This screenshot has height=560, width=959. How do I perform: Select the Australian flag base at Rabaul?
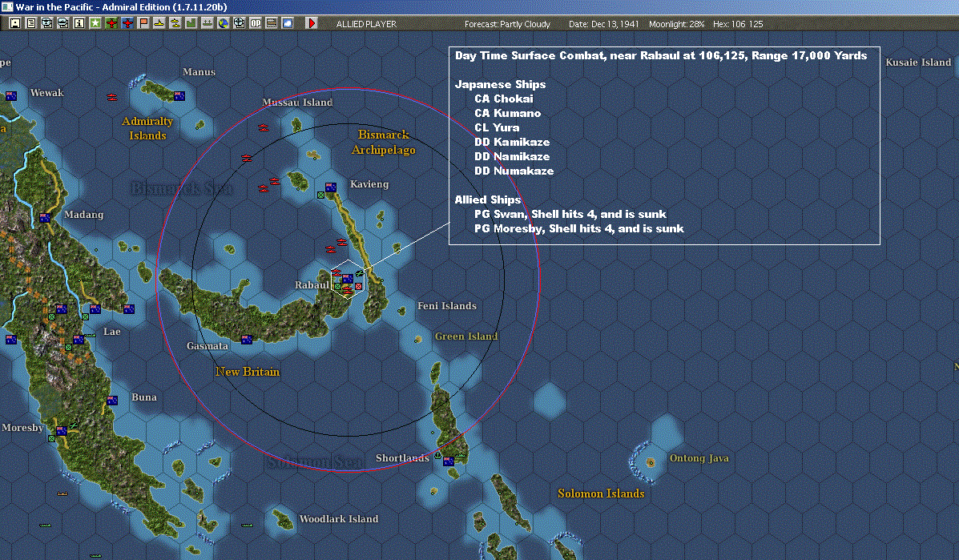pos(348,279)
